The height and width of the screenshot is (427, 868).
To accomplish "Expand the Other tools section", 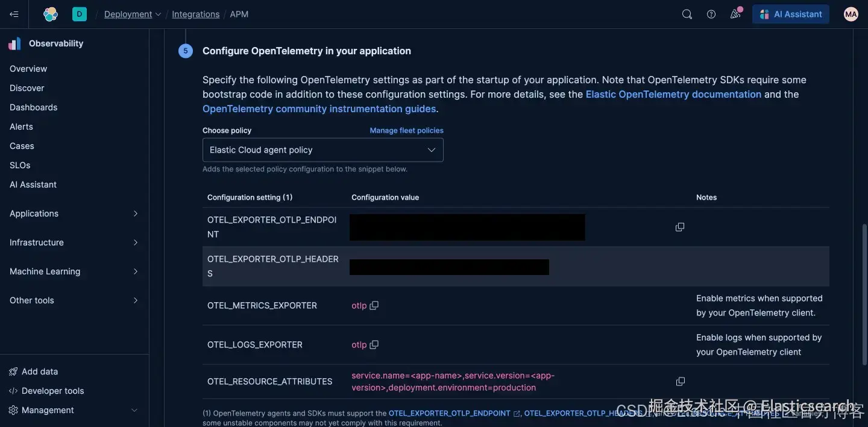I will (x=135, y=300).
